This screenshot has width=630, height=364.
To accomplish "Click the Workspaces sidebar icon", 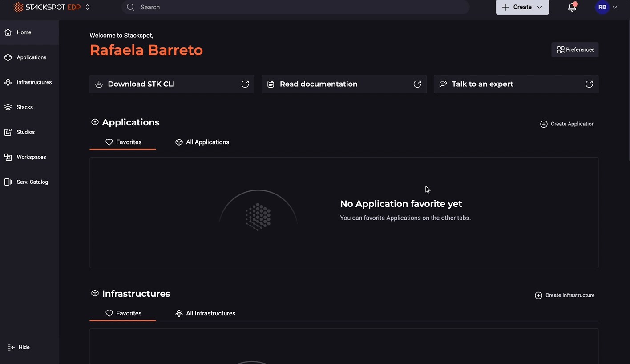I will coord(8,157).
